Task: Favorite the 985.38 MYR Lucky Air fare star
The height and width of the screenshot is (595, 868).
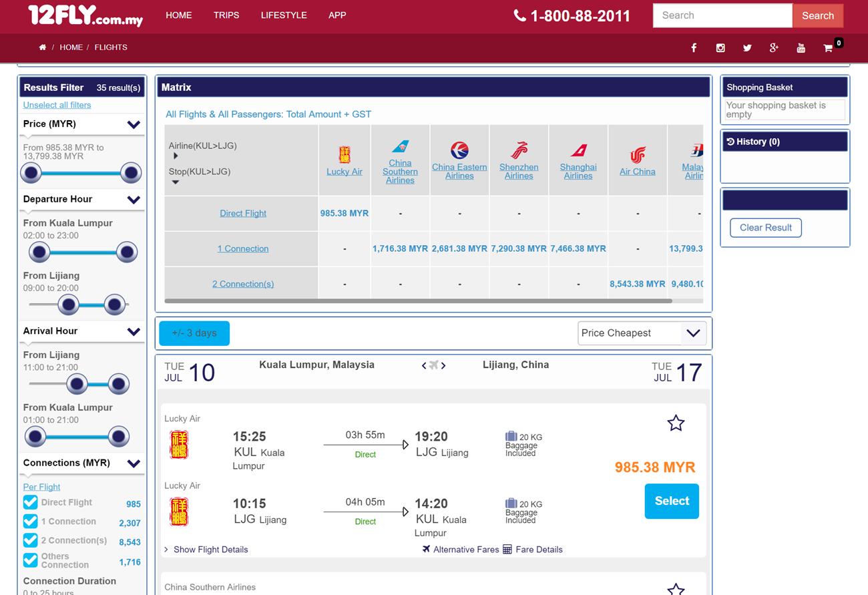Action: [676, 423]
